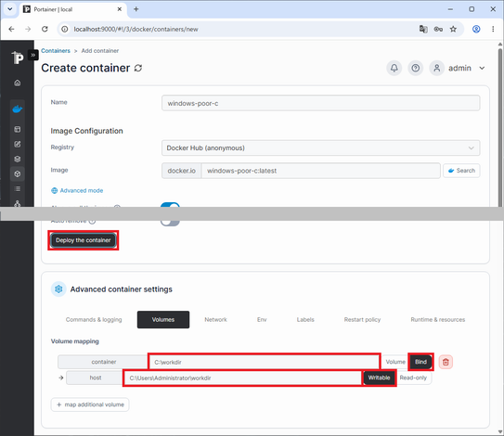Viewport: 504px width, 436px height.
Task: Switch to the Restart policy tab
Action: 362,320
